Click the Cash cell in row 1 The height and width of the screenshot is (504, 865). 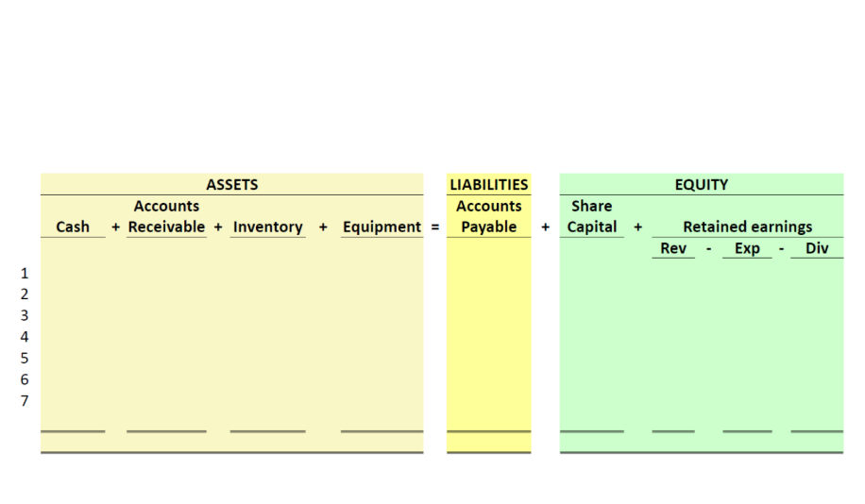[x=73, y=274]
